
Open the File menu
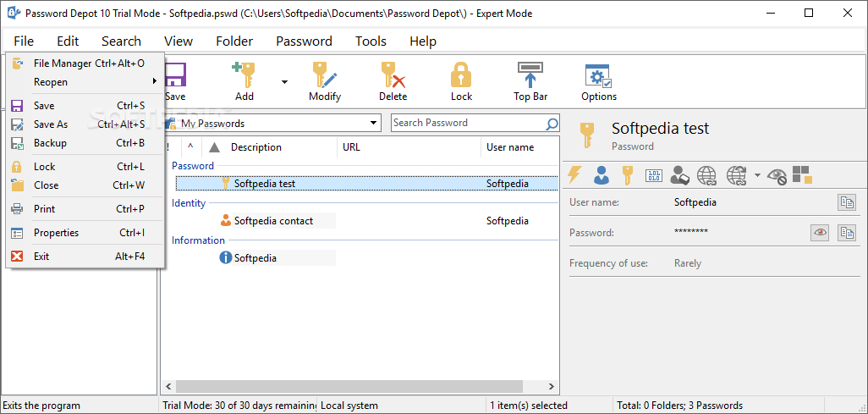(x=24, y=41)
